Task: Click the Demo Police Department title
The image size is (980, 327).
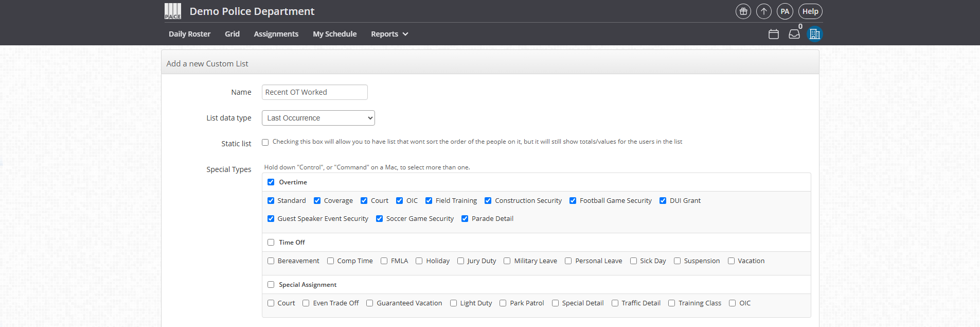Action: (252, 11)
